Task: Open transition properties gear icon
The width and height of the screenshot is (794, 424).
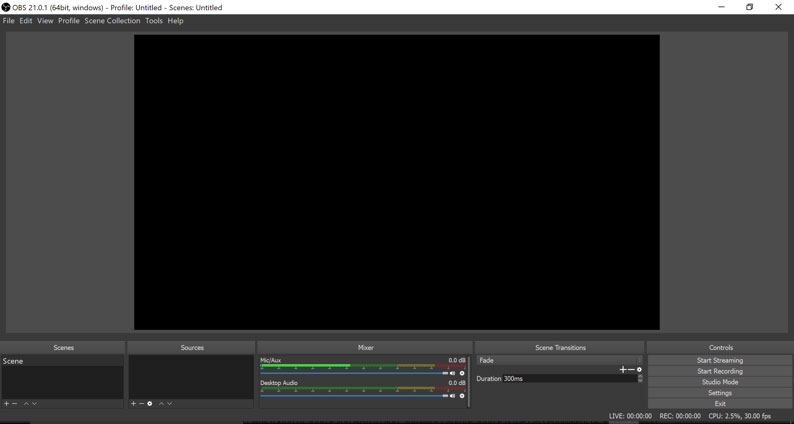Action: (x=640, y=370)
